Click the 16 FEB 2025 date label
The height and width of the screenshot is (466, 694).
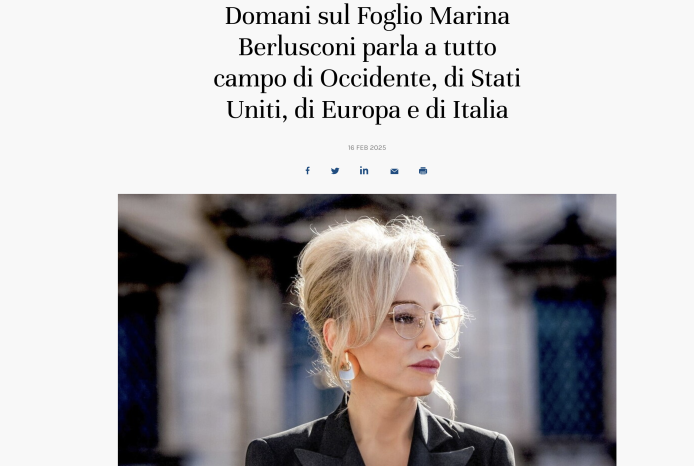[x=367, y=148]
